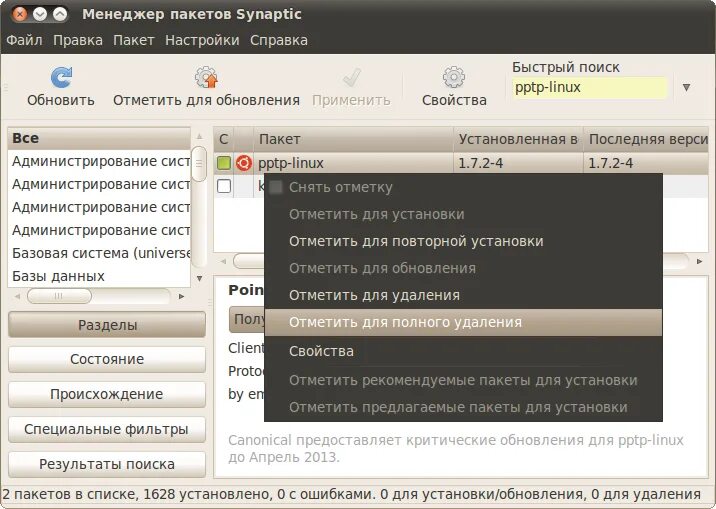
Task: Click the Применить checkmark icon
Action: [352, 78]
